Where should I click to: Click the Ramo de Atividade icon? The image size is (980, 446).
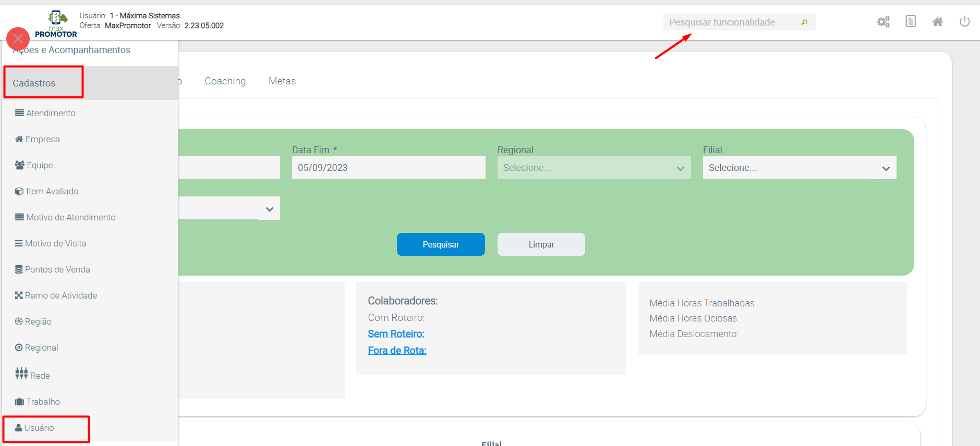19,295
